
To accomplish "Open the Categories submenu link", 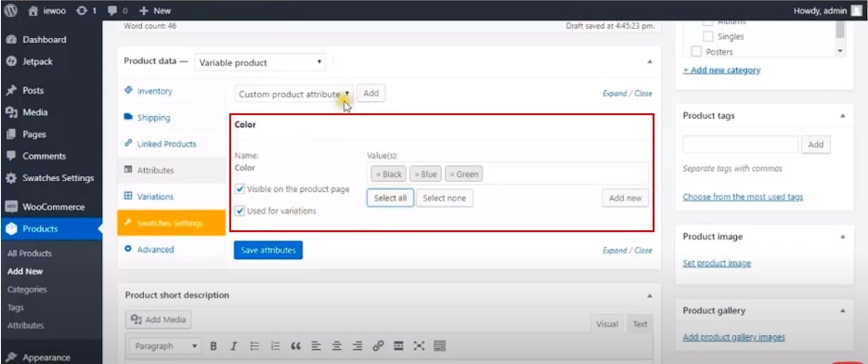I will click(27, 289).
